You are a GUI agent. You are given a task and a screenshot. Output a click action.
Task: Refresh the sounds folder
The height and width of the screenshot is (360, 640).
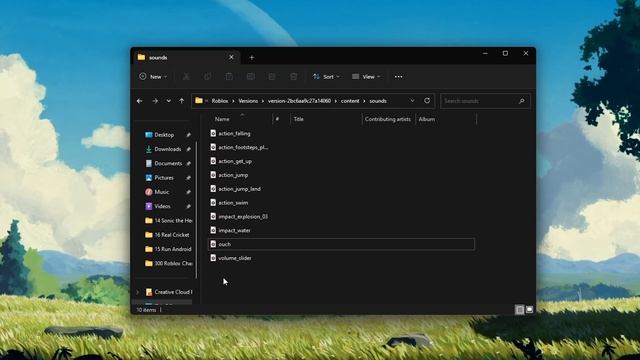427,101
